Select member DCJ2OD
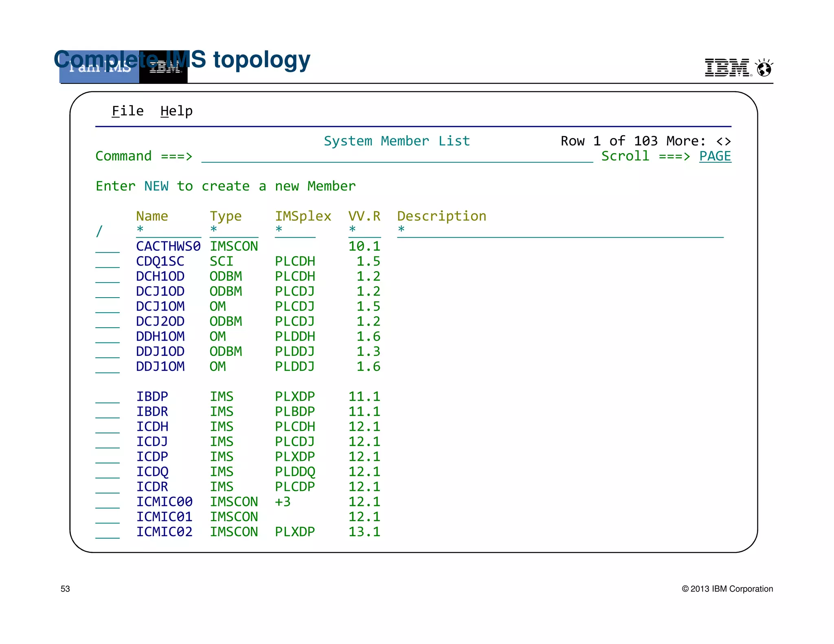The image size is (834, 644). click(160, 322)
